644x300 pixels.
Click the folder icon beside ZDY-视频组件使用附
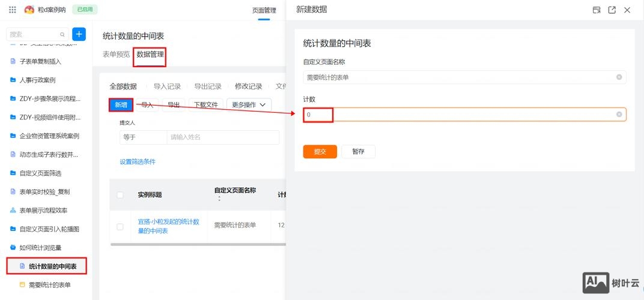point(13,118)
